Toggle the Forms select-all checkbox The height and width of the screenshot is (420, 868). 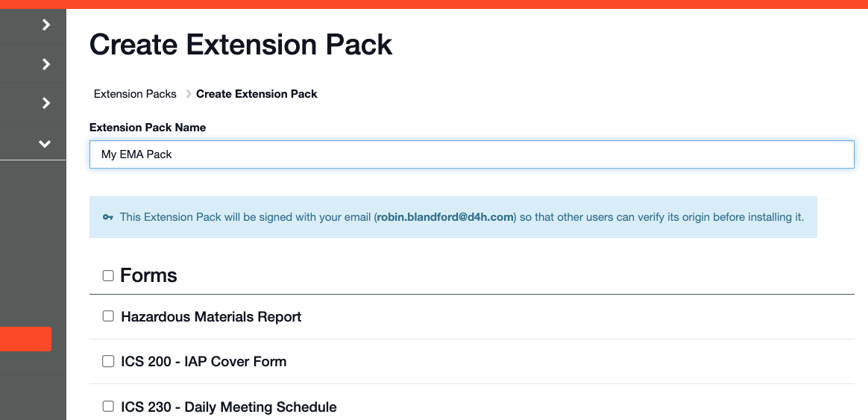click(108, 275)
